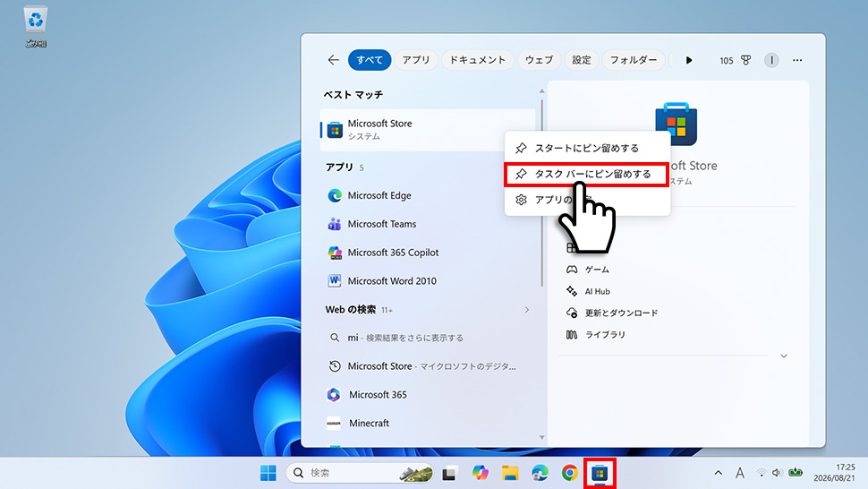This screenshot has width=868, height=489.
Task: Click the library books icon
Action: pyautogui.click(x=572, y=334)
